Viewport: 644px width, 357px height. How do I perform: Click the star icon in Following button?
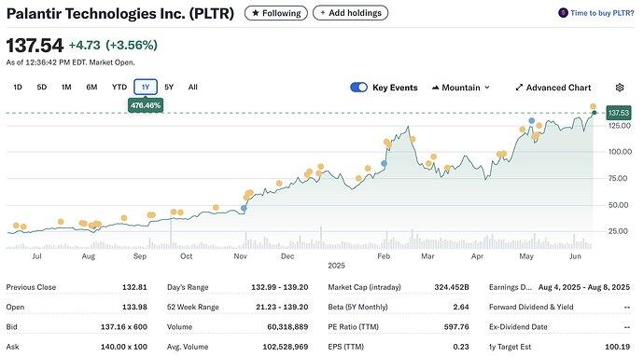pos(255,13)
